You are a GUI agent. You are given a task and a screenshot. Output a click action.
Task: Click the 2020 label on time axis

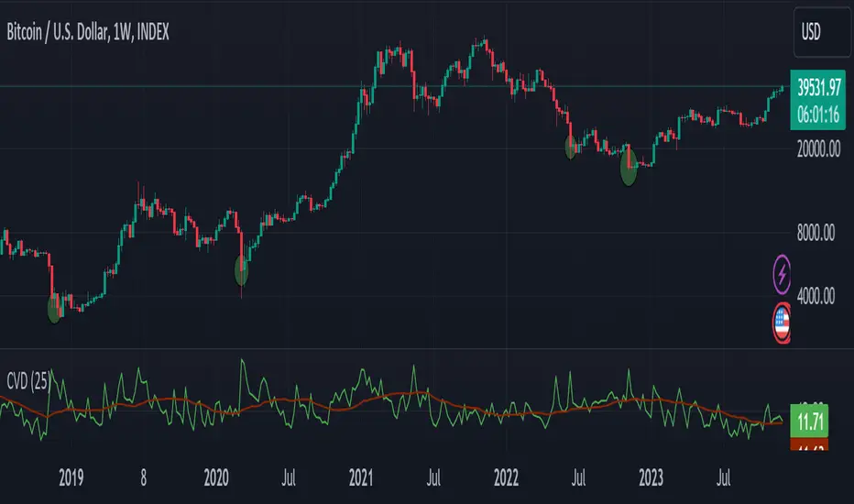216,477
